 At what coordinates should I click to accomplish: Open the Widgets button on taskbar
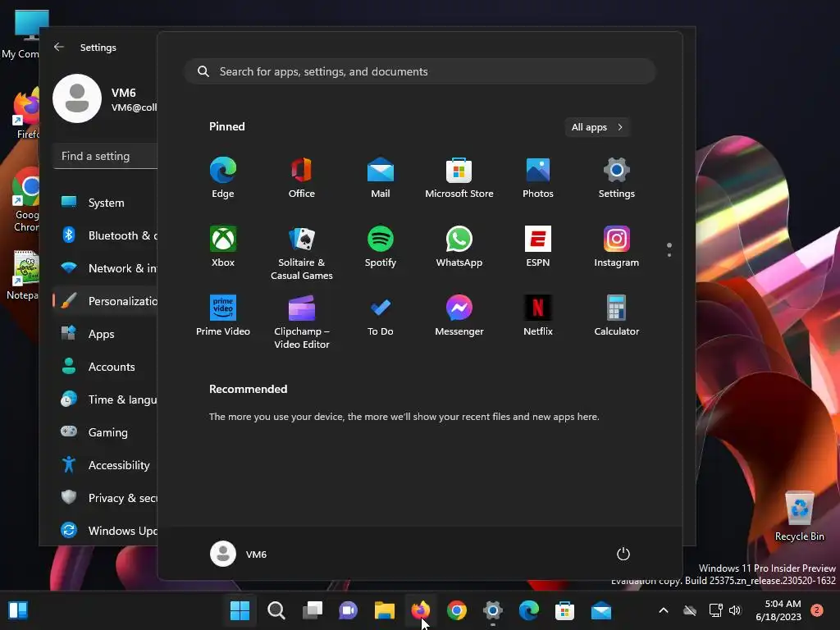pyautogui.click(x=18, y=610)
